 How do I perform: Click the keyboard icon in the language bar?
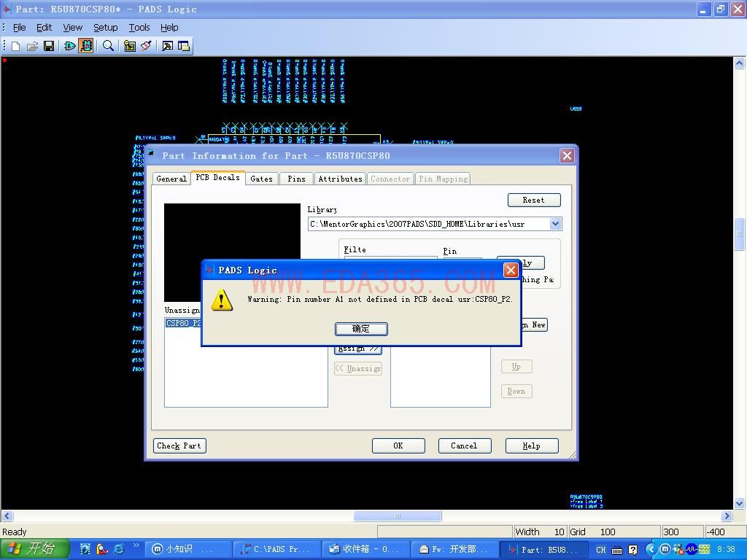point(617,550)
